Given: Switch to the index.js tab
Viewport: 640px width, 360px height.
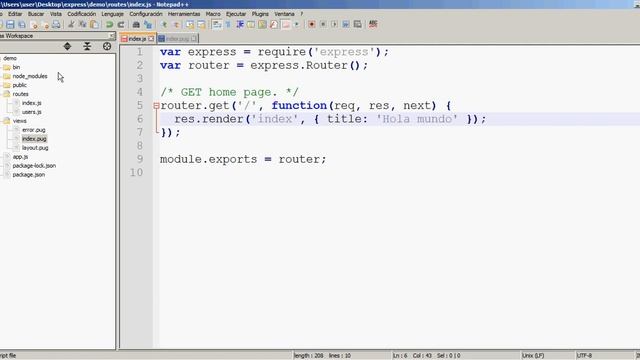Looking at the screenshot, I should [137, 39].
